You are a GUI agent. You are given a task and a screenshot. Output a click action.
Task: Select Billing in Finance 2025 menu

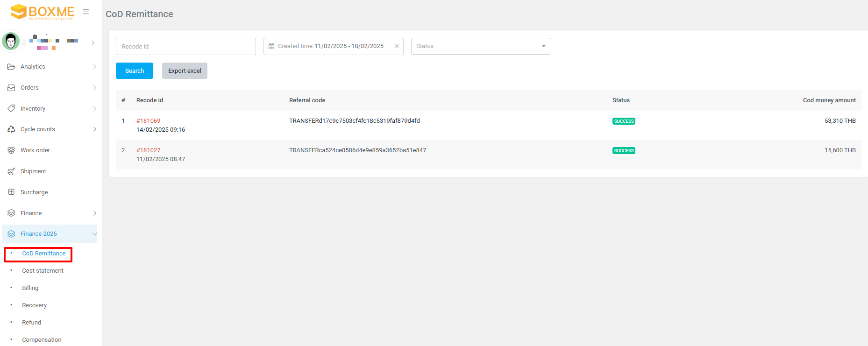pos(30,288)
